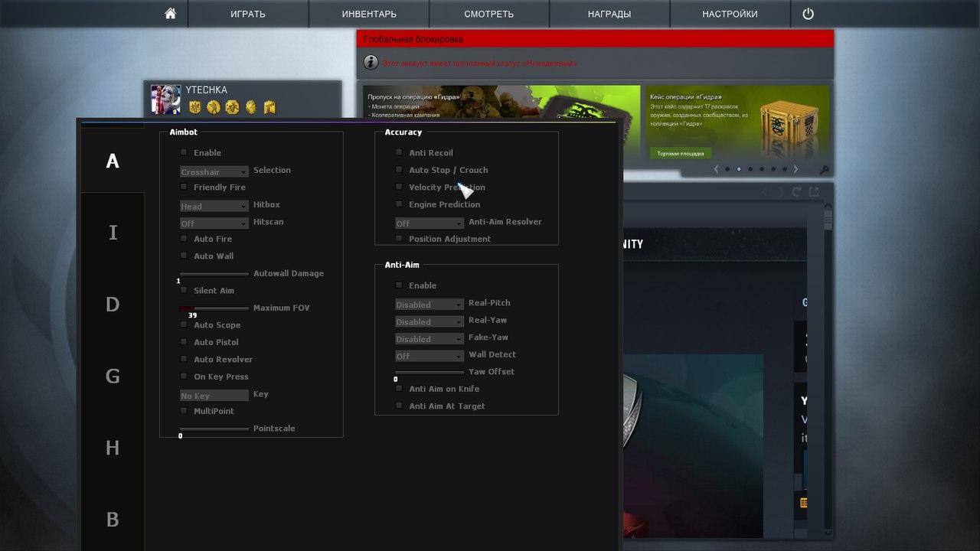Open the ИНВЕНТАРЬ menu
The width and height of the screenshot is (980, 551).
coord(368,14)
